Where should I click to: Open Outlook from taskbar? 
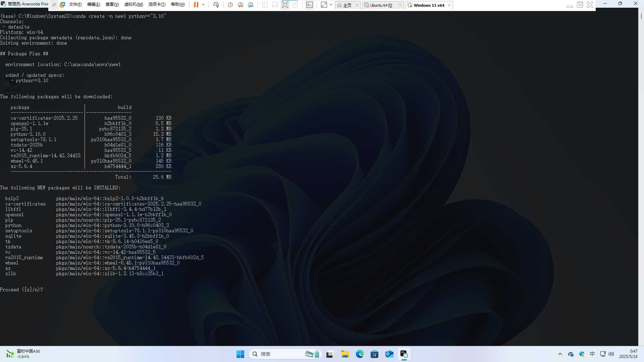tap(389, 354)
